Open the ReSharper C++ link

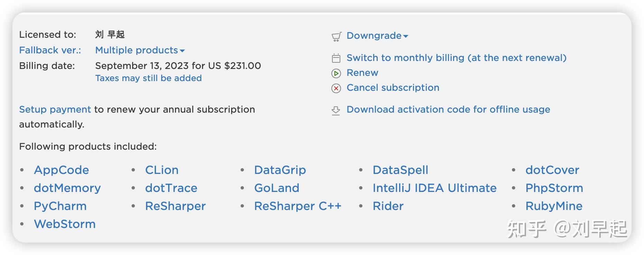pyautogui.click(x=298, y=206)
